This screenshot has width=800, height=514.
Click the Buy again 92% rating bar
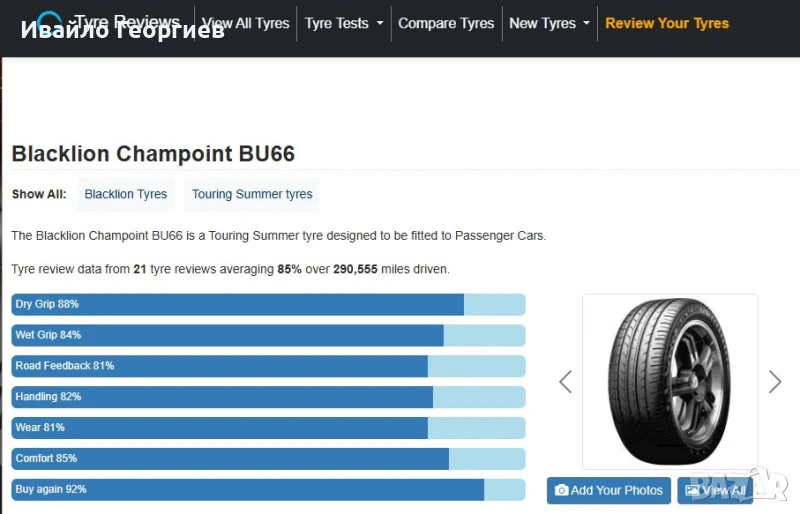[x=268, y=489]
